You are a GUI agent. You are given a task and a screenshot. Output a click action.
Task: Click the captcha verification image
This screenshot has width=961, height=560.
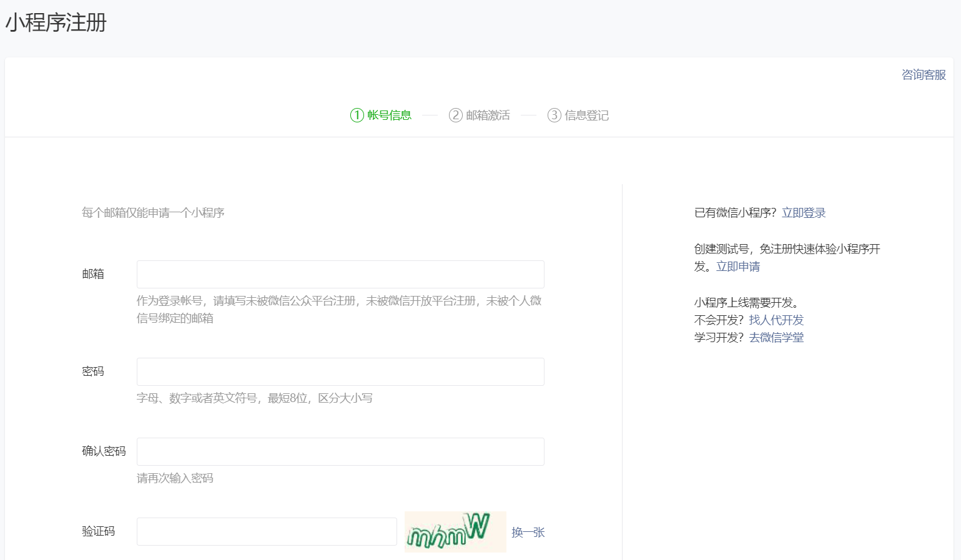455,532
